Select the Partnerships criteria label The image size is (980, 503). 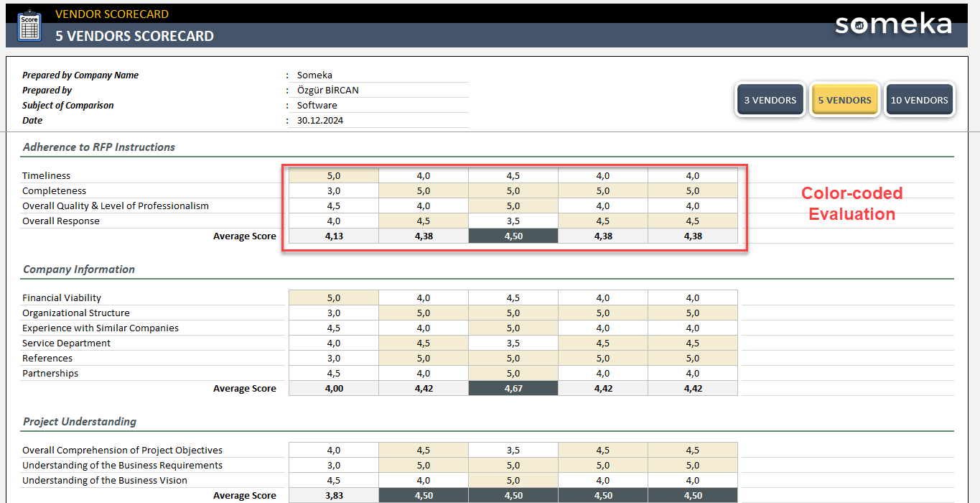click(x=50, y=373)
